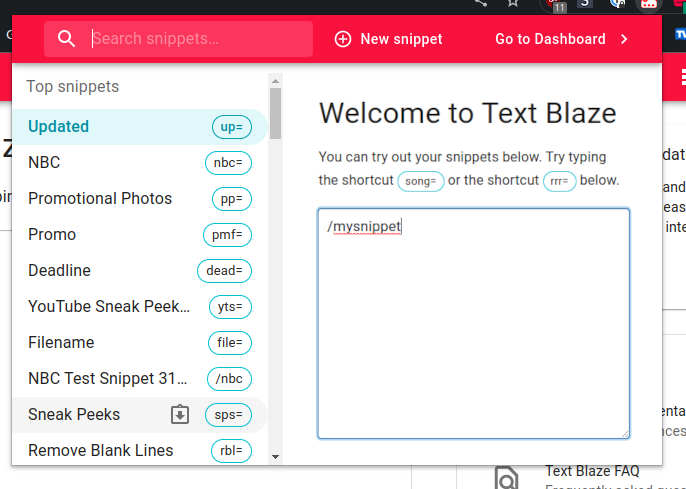
Task: Select the Sneak Peeks snippet
Action: pyautogui.click(x=140, y=415)
